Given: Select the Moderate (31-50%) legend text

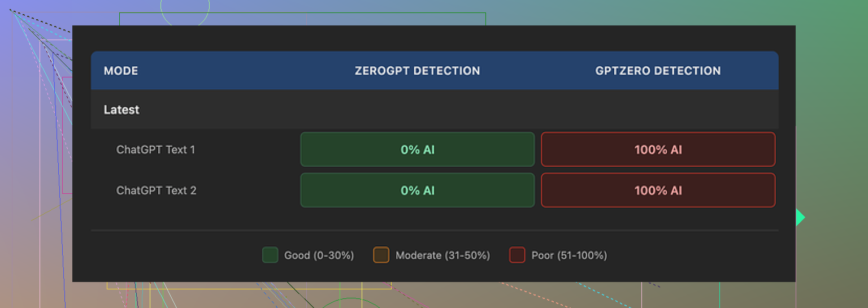Looking at the screenshot, I should 442,255.
